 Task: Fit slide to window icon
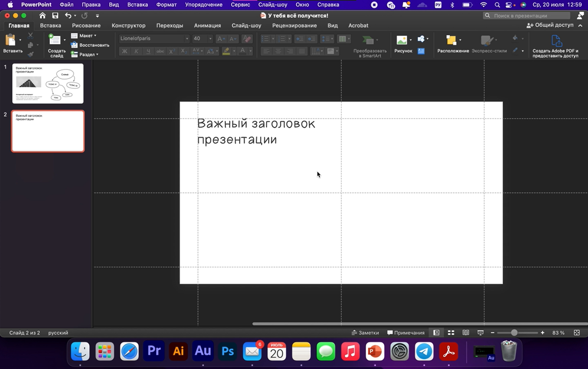577,333
